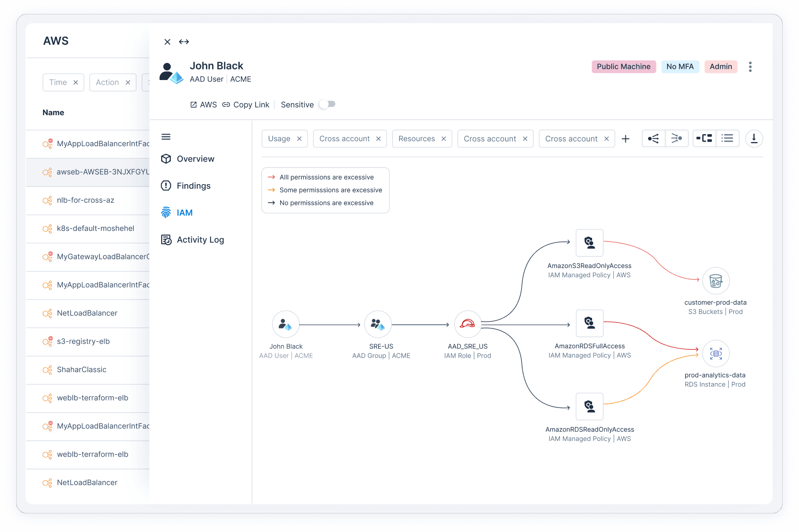Switch to the fan-out graph layout icon
Image resolution: width=799 pixels, height=532 pixels.
pos(654,138)
